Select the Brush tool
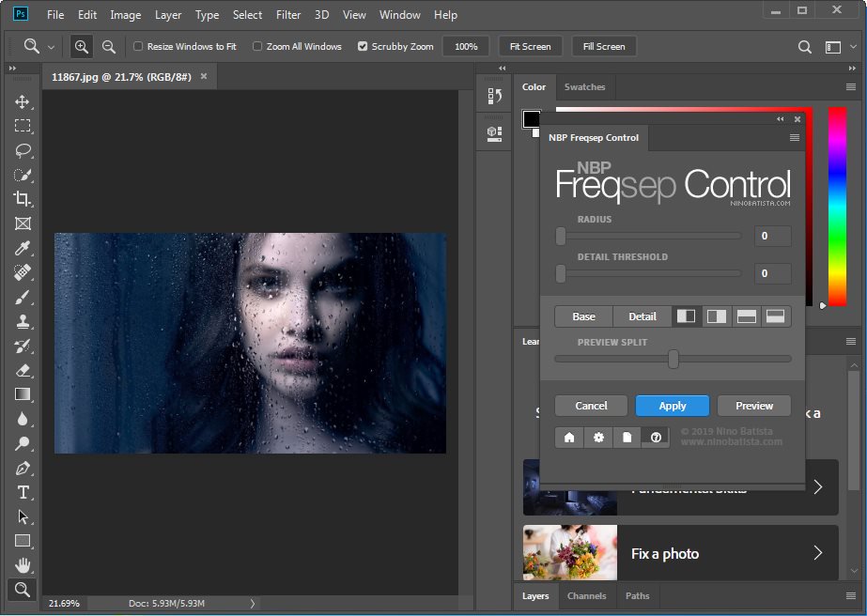The width and height of the screenshot is (867, 616). coord(23,297)
